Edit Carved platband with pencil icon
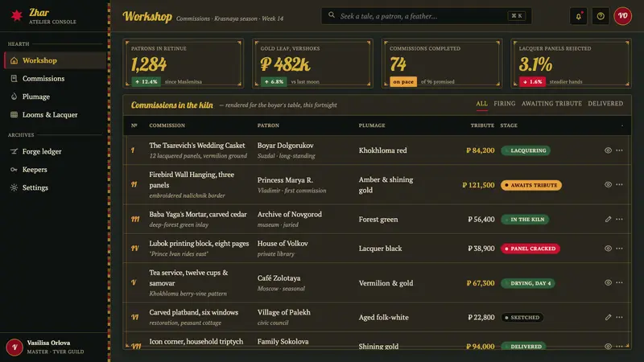This screenshot has height=362, width=644. coord(608,317)
